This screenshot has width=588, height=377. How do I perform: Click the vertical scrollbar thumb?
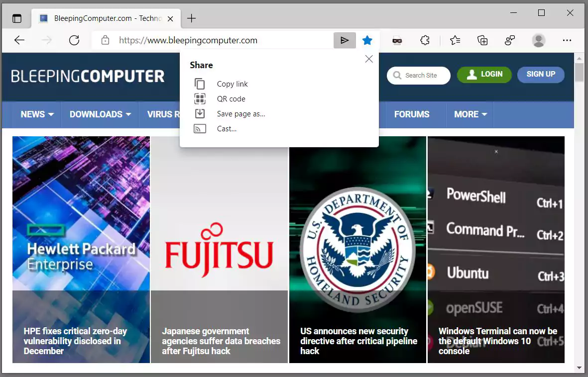579,72
